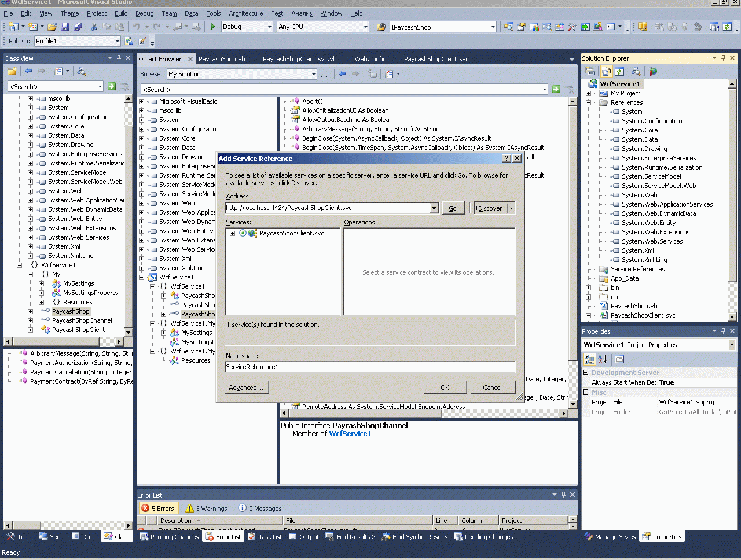Click Object Browser search go icon
741x560 pixels.
[556, 89]
